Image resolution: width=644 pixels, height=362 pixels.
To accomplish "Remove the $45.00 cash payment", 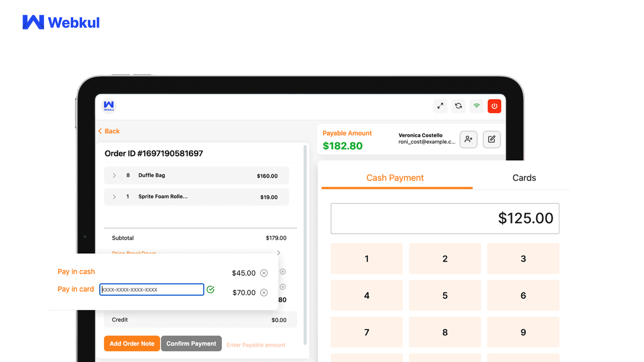I will click(264, 273).
